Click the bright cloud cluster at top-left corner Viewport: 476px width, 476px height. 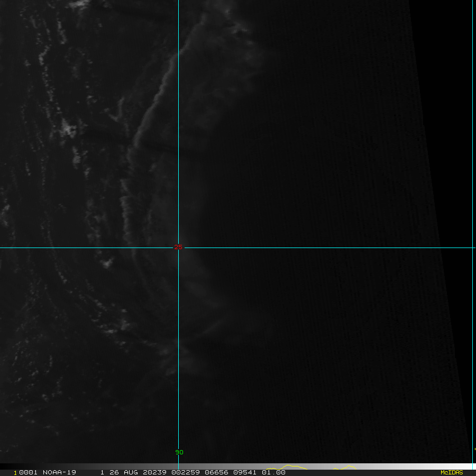pyautogui.click(x=79, y=4)
